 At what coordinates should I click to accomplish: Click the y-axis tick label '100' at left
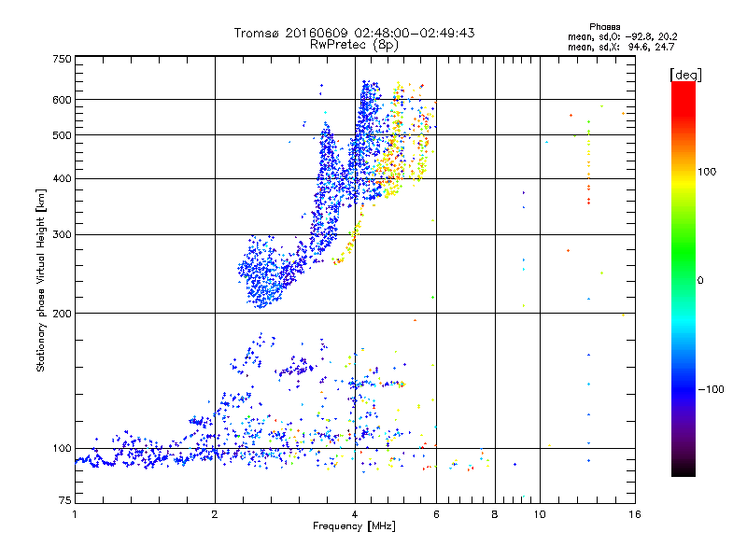point(62,449)
